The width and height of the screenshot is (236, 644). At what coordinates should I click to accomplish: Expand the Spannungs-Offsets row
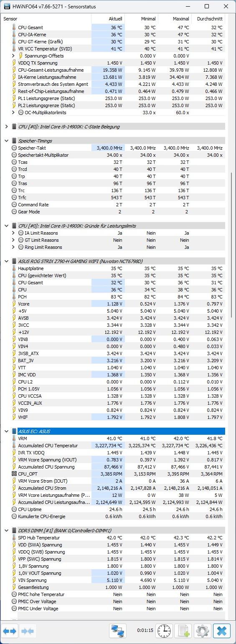pos(13,56)
